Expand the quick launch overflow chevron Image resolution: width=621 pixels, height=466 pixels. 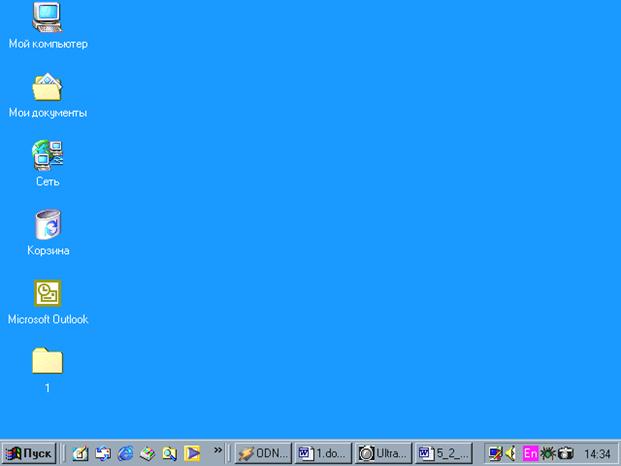(218, 450)
